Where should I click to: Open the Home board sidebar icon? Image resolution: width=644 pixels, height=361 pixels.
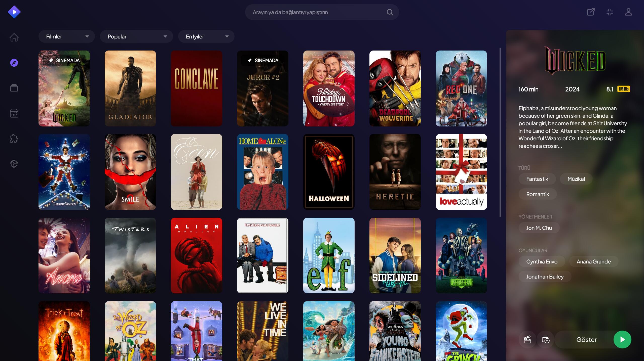click(x=14, y=37)
